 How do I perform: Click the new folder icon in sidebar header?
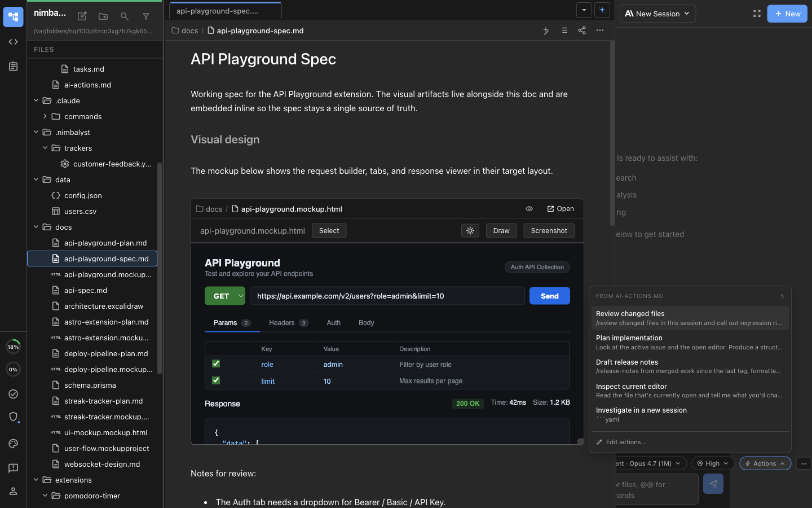coord(103,16)
